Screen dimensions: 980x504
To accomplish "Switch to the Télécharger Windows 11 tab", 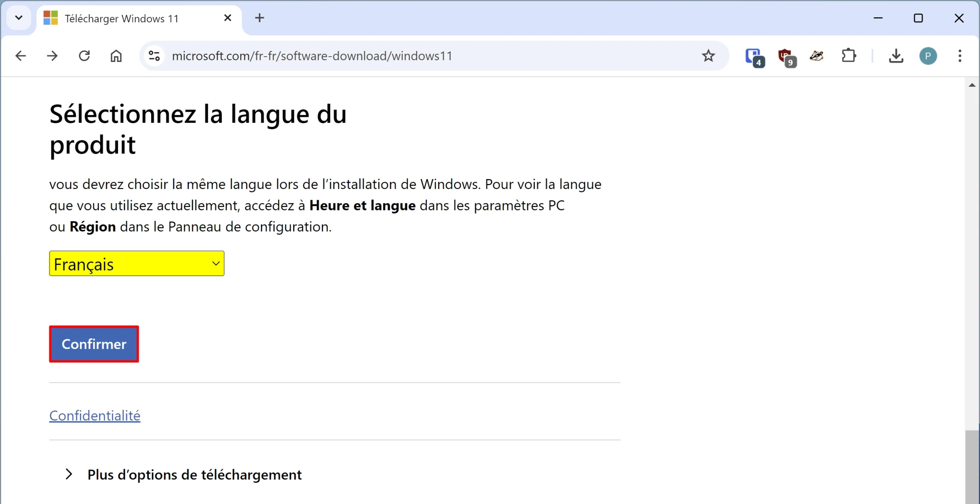I will tap(139, 18).
